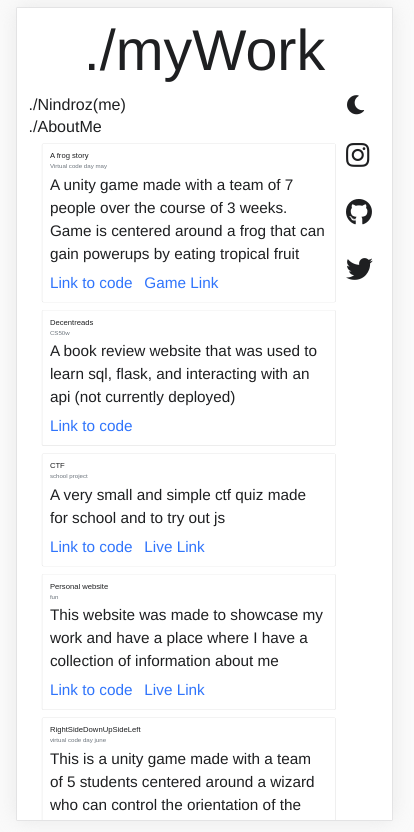
Task: Open Link to code for A frog story
Action: [x=91, y=283]
